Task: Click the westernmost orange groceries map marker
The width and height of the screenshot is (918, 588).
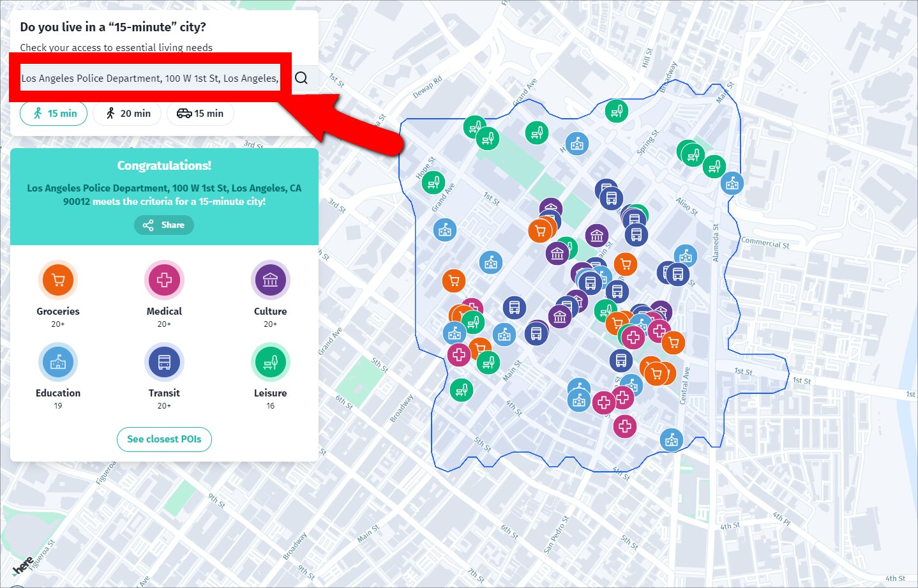Action: (454, 281)
